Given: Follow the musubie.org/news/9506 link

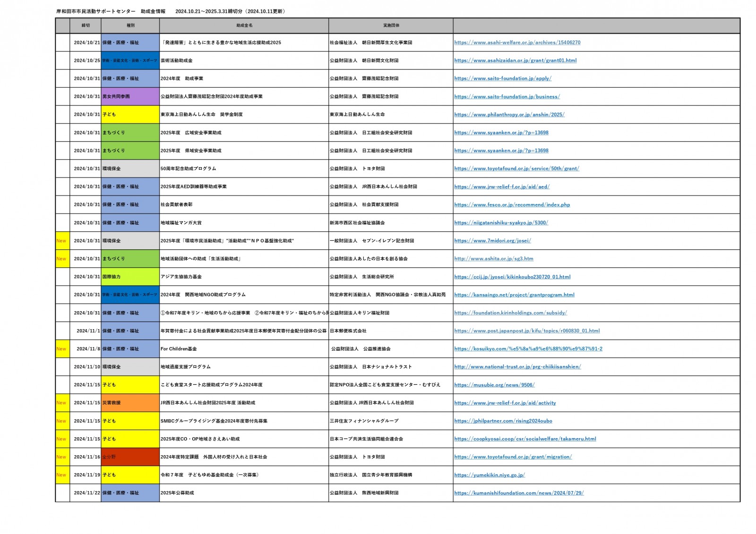Looking at the screenshot, I should point(494,385).
